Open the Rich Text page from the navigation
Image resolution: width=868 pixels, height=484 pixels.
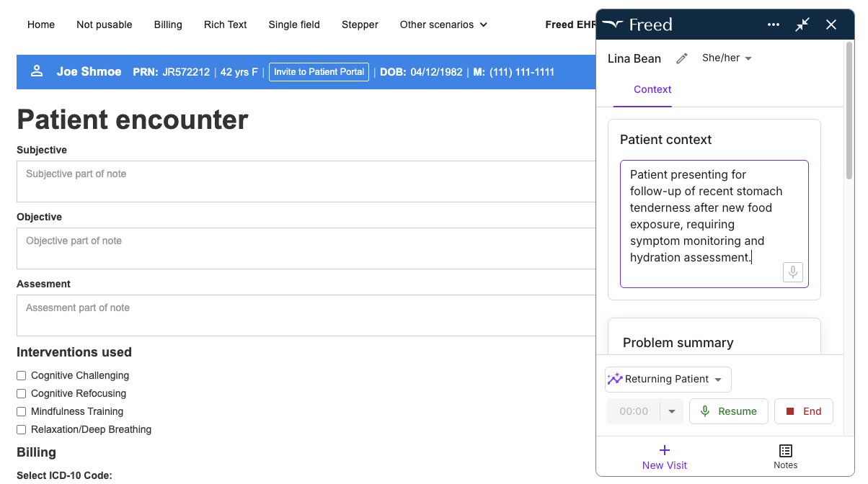(x=225, y=24)
